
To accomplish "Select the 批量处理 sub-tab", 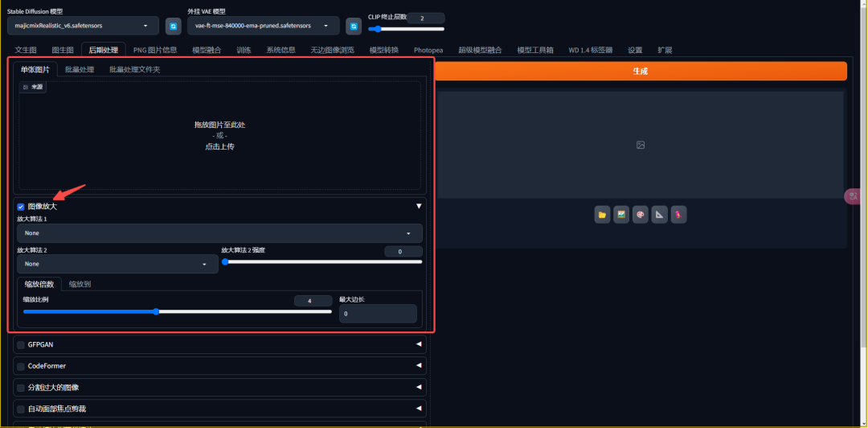I will [79, 69].
